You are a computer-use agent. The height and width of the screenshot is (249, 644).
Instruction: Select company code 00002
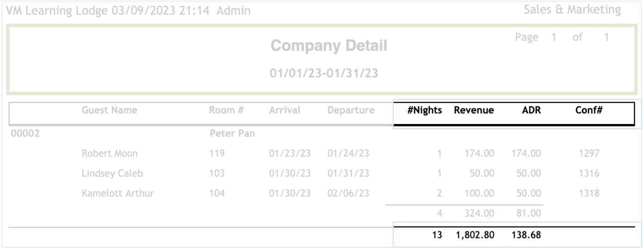click(x=25, y=134)
